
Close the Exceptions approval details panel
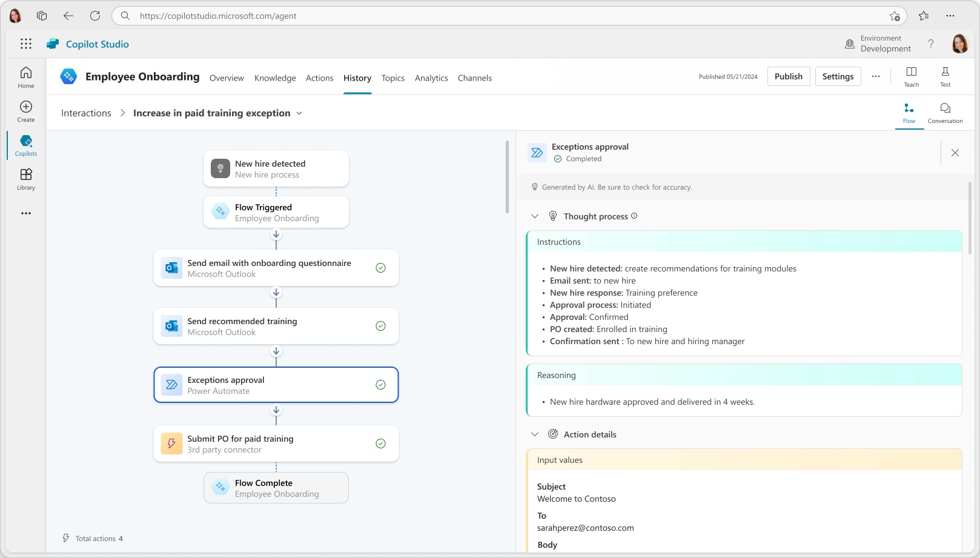(x=955, y=153)
